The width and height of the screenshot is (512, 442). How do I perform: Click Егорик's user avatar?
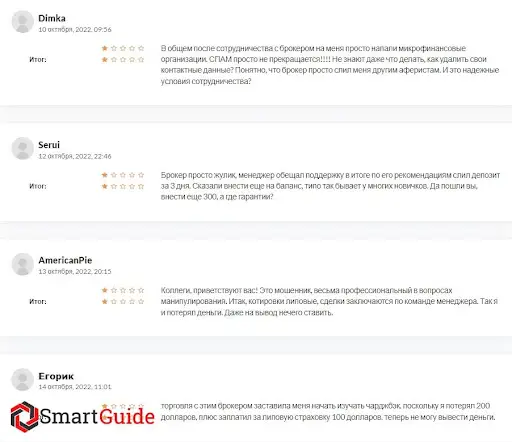23,379
